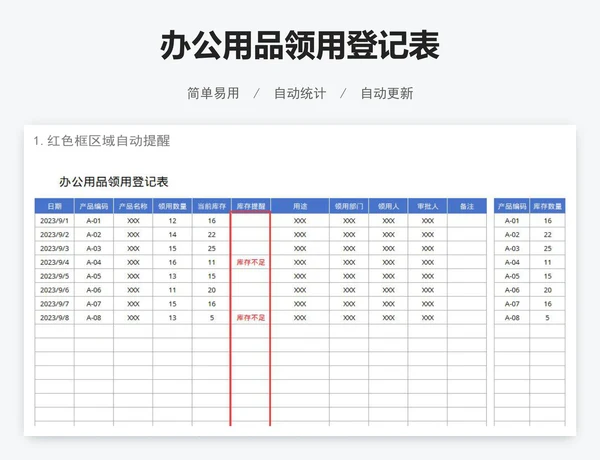Screen dimensions: 600x460
Task: Click the caption 1. 红色框区域自动提醒
Action: (x=102, y=141)
